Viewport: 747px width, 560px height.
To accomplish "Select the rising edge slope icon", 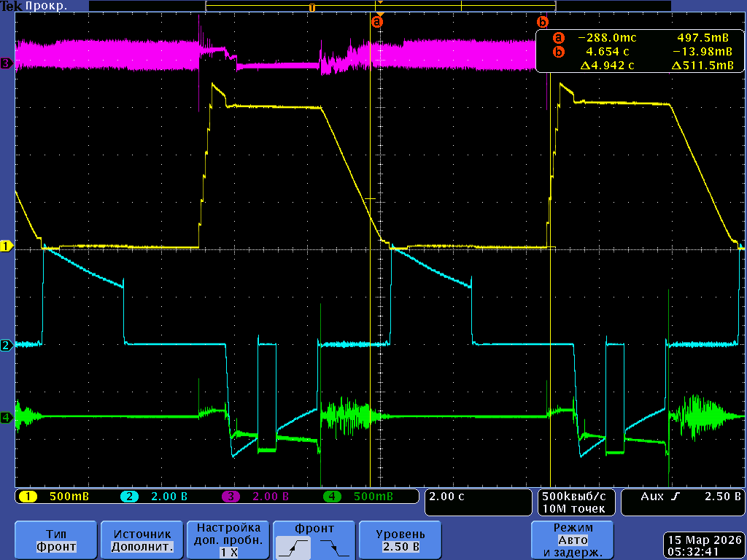I will point(295,547).
